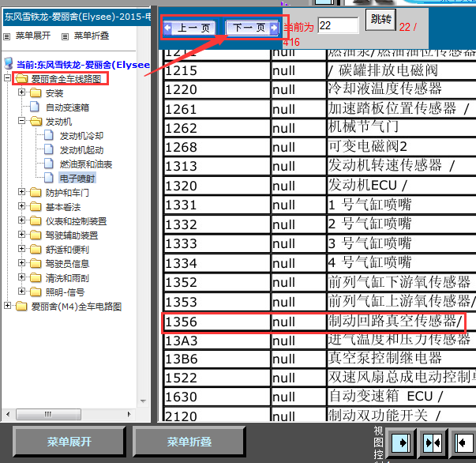The width and height of the screenshot is (476, 463).
Task: Collapse the 发动机 folder node
Action: 22,122
